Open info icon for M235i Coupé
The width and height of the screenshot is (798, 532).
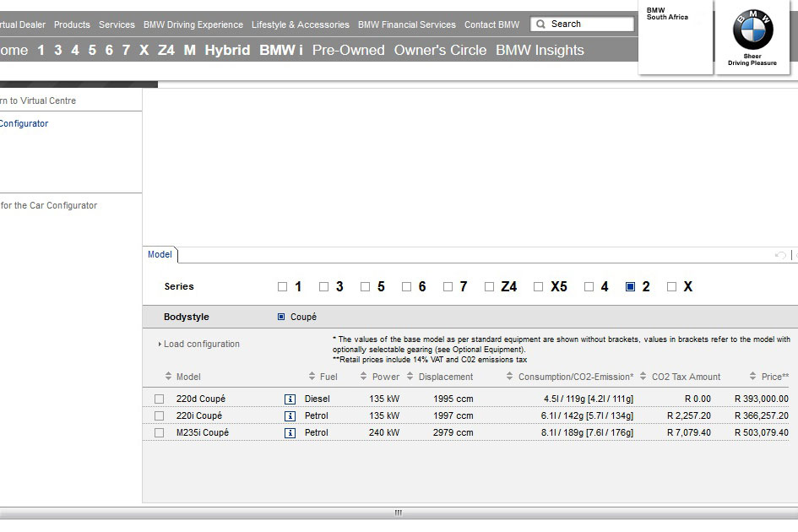(290, 432)
